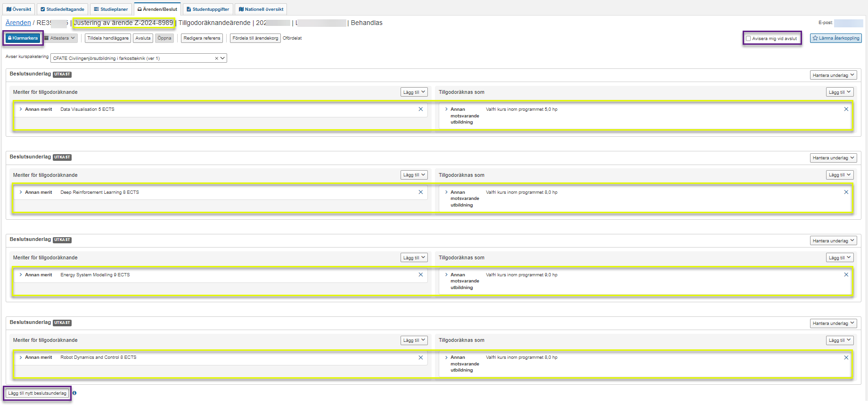Open Lägg till above Energy System Modelling merit
Screen dimensions: 868x414
click(414, 258)
